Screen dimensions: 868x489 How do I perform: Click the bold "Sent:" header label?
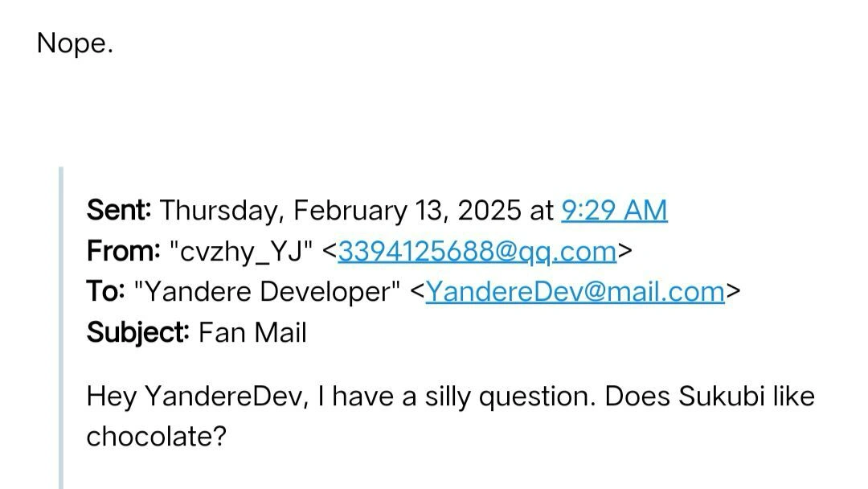119,211
